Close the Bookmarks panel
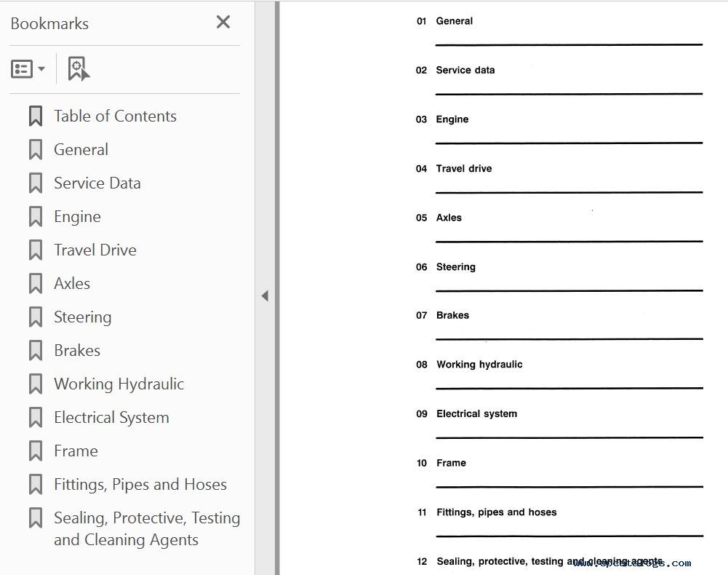 [x=223, y=22]
